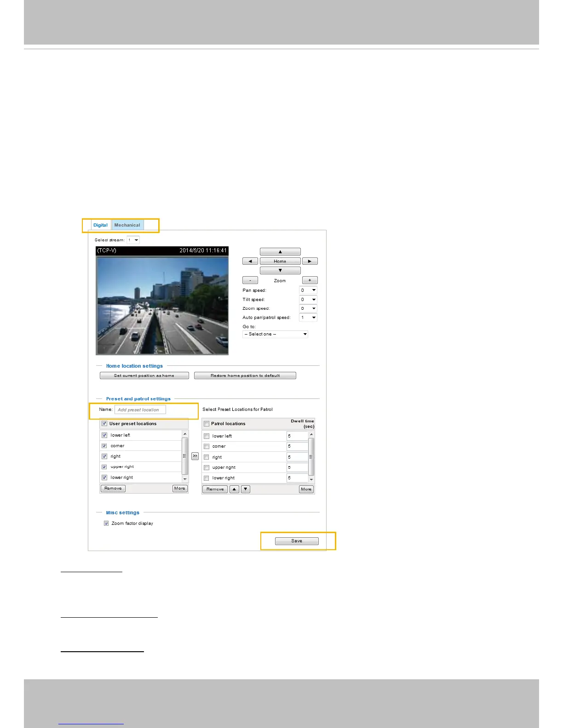Click More under Patrol locations

(x=306, y=489)
